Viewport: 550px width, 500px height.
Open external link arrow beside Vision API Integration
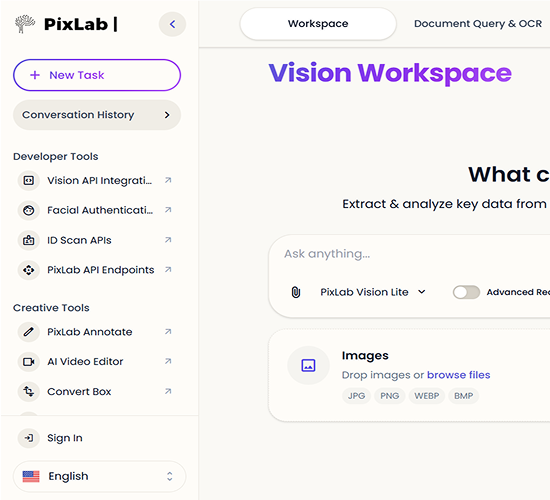[168, 180]
